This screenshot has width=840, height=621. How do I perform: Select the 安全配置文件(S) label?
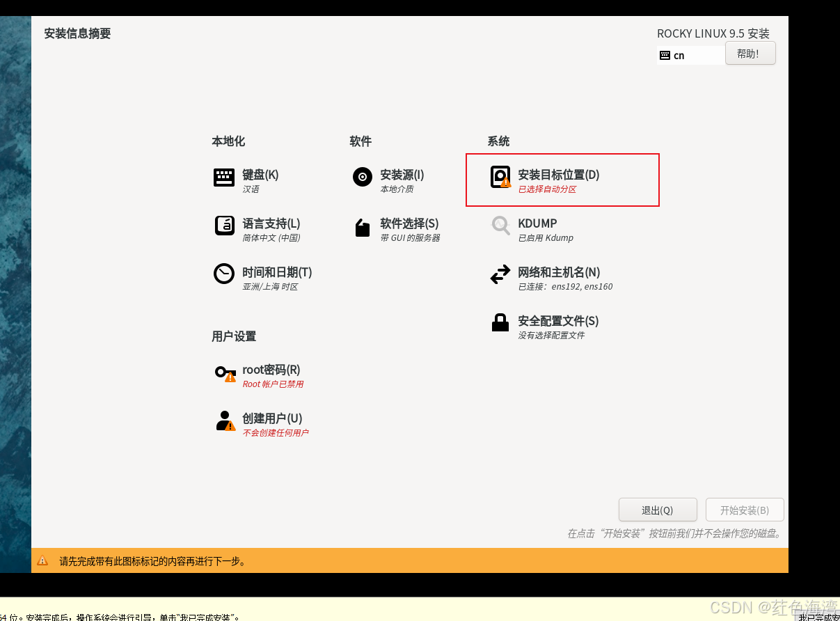[x=558, y=321]
